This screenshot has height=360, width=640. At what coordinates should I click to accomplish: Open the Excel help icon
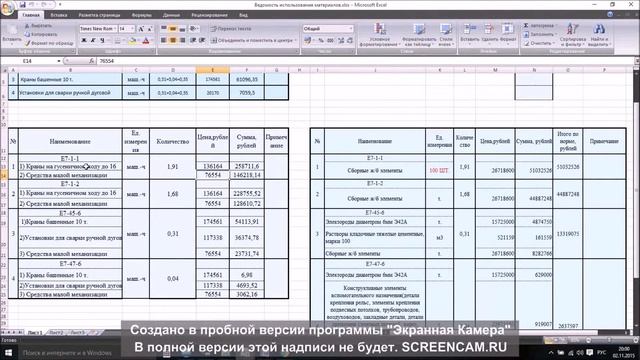[x=610, y=14]
